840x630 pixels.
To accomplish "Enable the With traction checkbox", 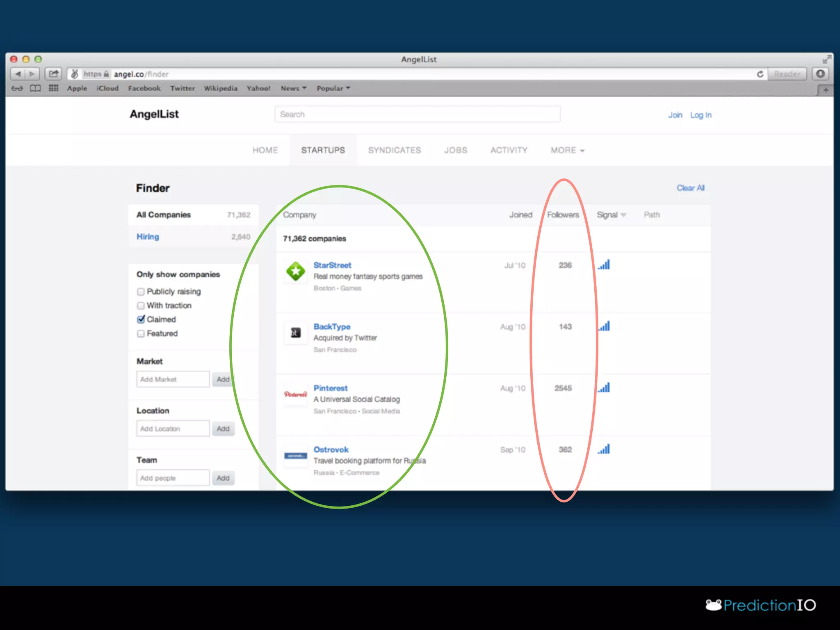I will (x=141, y=306).
